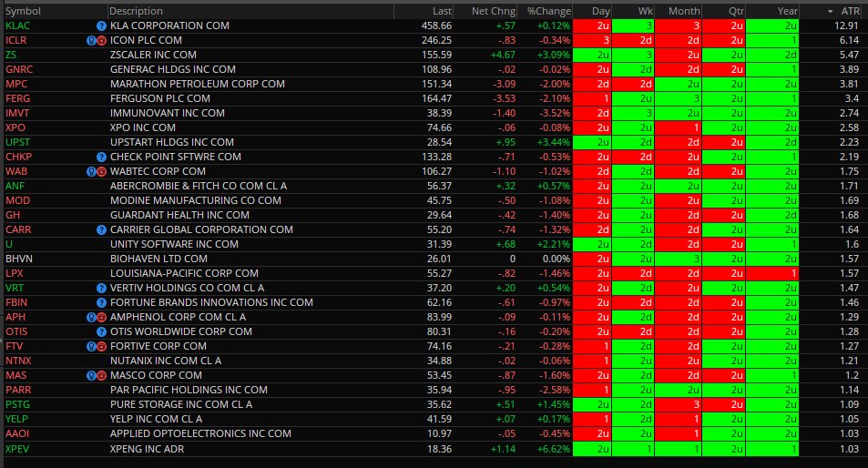Open the question mark icon beside CHKP
The height and width of the screenshot is (468, 868).
pos(101,158)
